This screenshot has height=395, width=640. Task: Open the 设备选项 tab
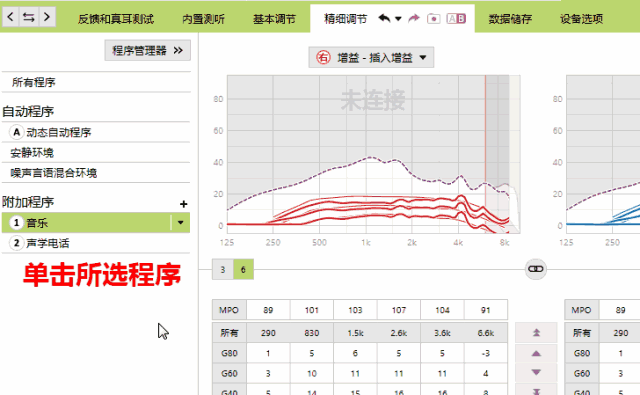pyautogui.click(x=581, y=19)
